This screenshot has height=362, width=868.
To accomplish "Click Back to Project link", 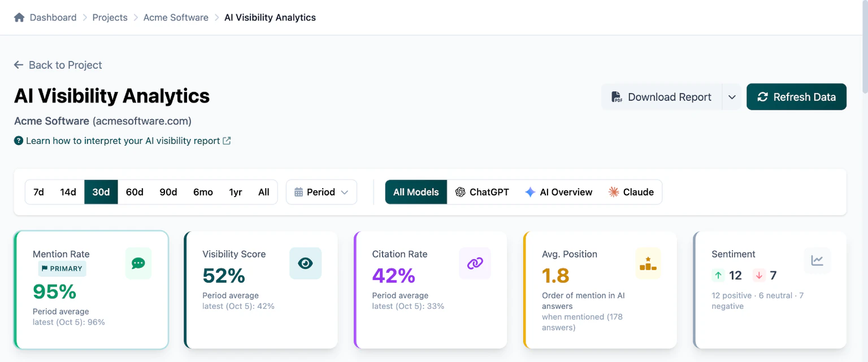I will click(x=58, y=65).
